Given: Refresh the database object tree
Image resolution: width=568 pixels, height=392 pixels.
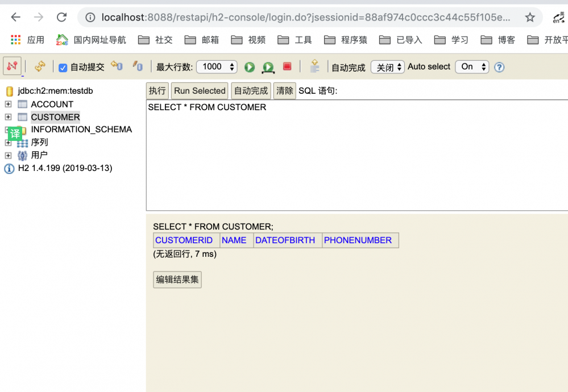Looking at the screenshot, I should click(39, 66).
